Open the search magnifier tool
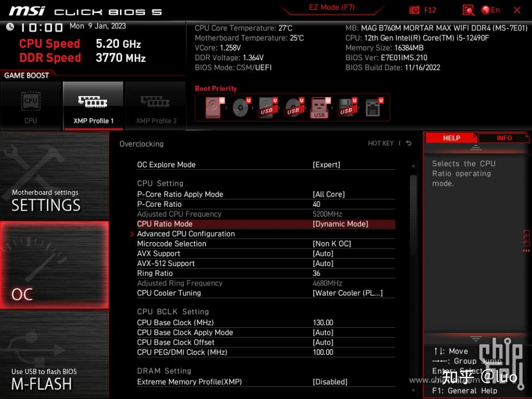 (x=467, y=9)
